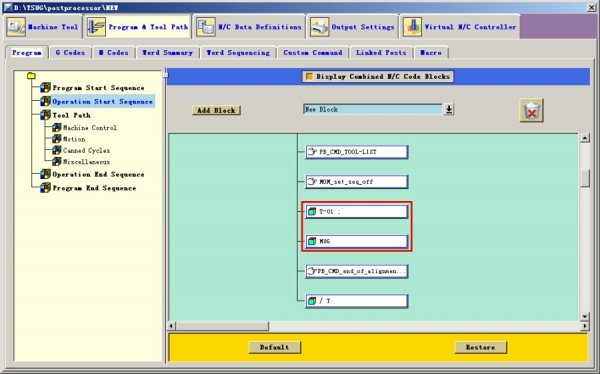Image resolution: width=600 pixels, height=374 pixels.
Task: Click the horizontal scrollbar thumb
Action: (222, 326)
